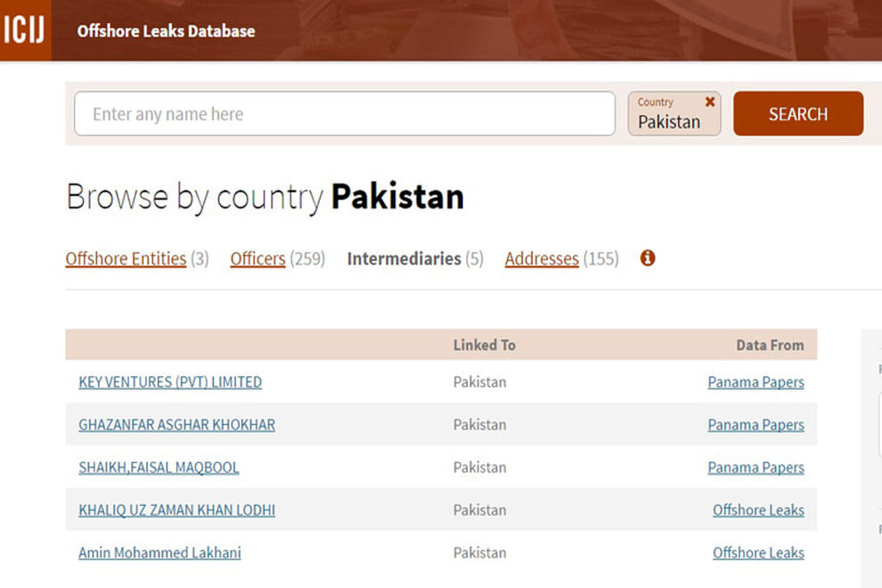Click the 'Browse by country Pakistan' heading
Image resolution: width=882 pixels, height=588 pixels.
[265, 197]
